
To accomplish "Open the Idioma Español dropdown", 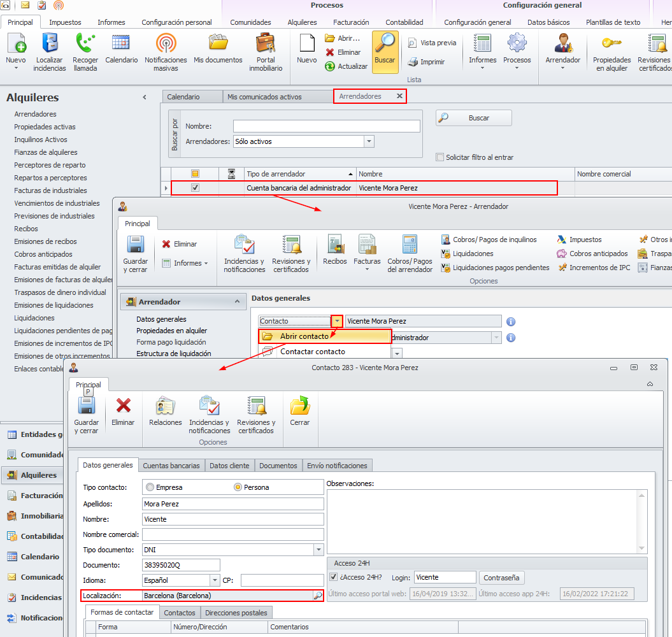I will (x=215, y=580).
